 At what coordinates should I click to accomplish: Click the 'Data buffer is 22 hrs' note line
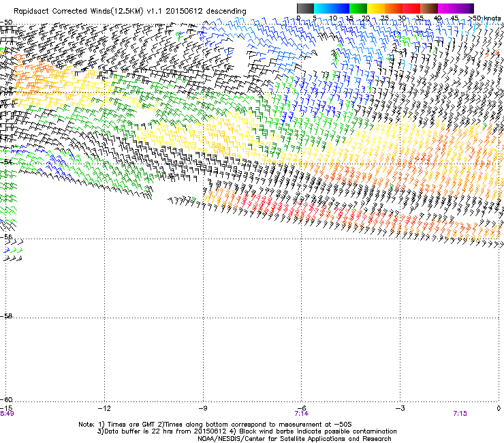247,431
